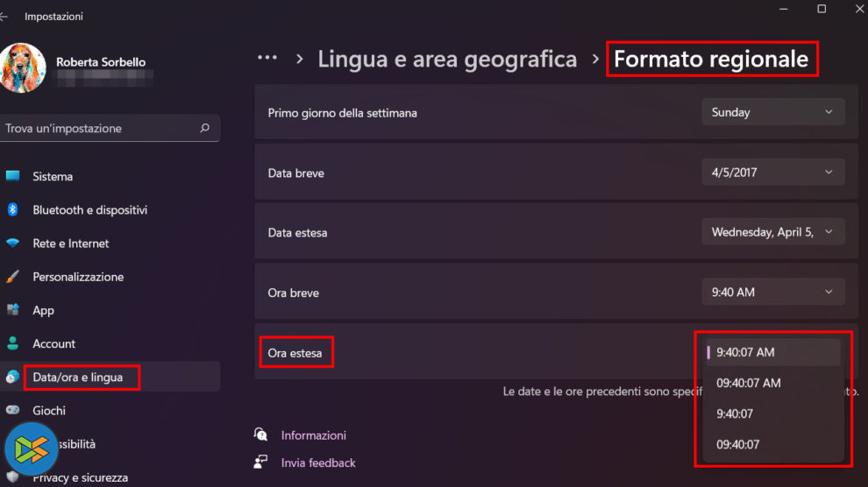This screenshot has height=487, width=868.
Task: Choose the 9:40:07 option without AM
Action: 735,413
